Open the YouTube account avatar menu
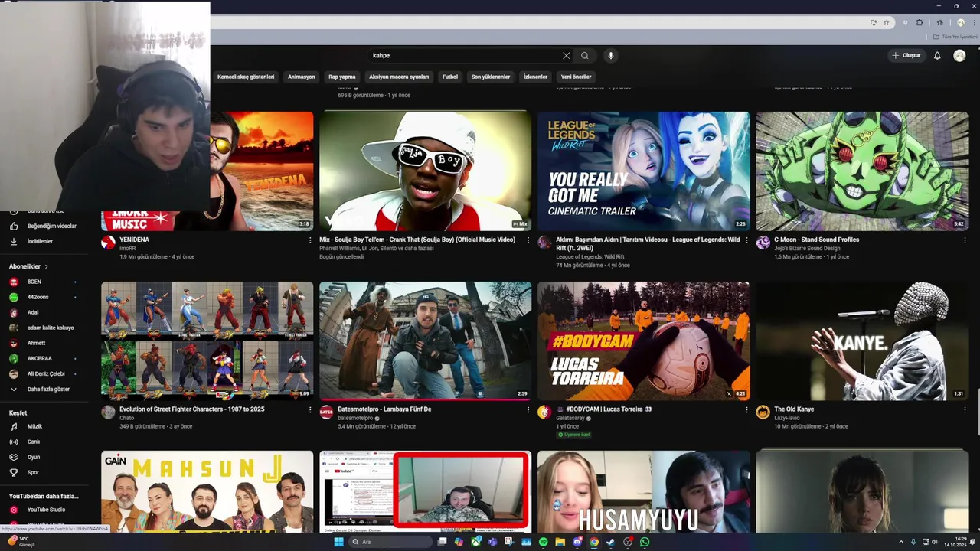980x551 pixels. [x=959, y=56]
